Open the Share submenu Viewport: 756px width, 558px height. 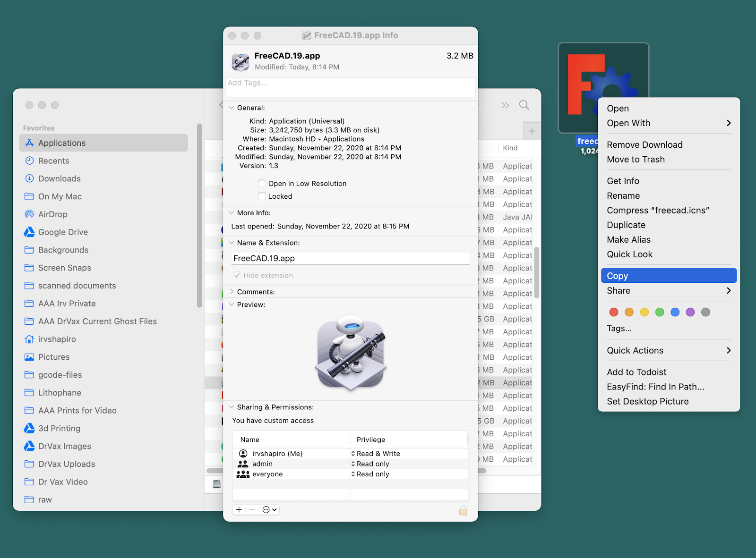click(x=669, y=290)
